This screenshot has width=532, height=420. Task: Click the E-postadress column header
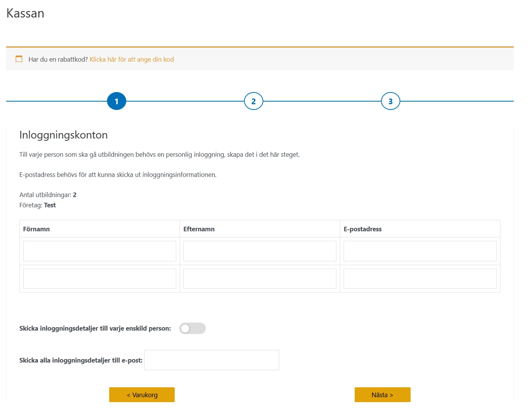coord(363,229)
